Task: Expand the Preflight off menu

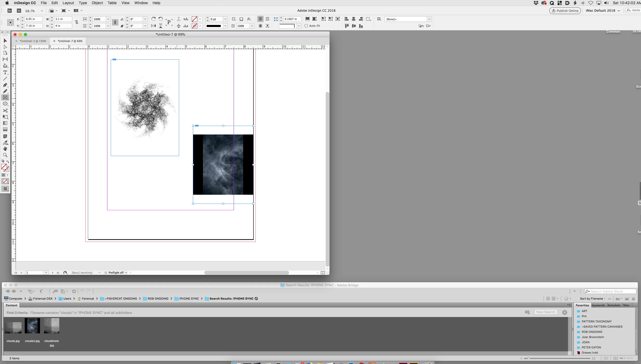Action: point(126,273)
